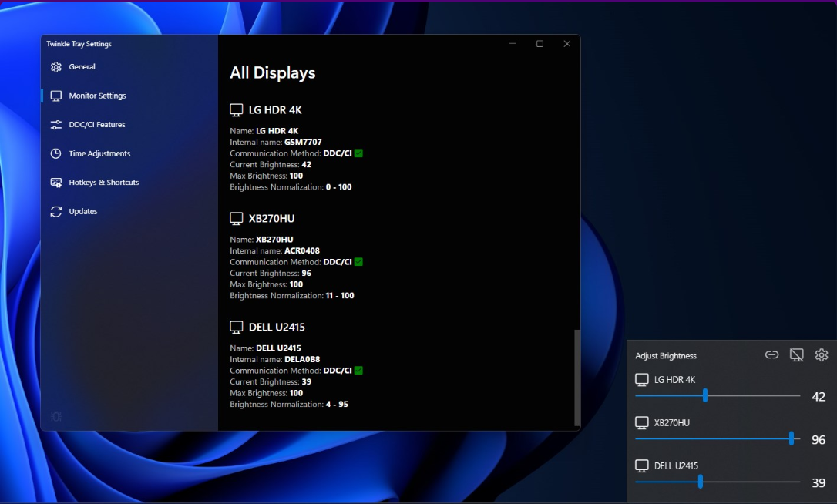Image resolution: width=837 pixels, height=504 pixels.
Task: Click the General gear icon
Action: 56,67
